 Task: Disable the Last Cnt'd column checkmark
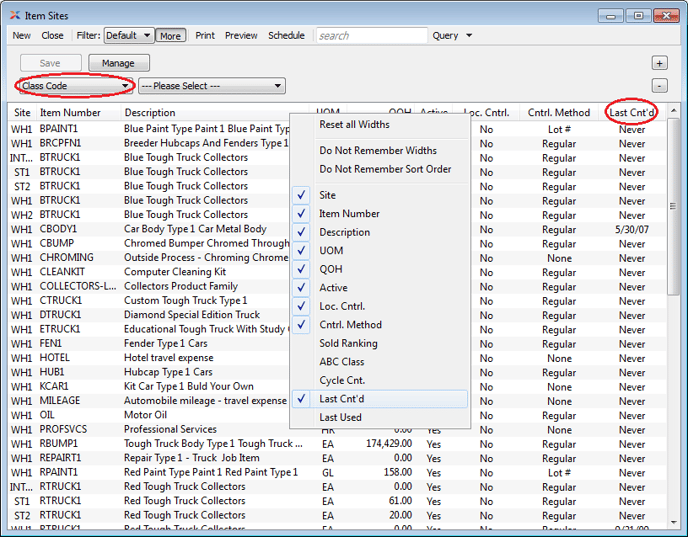[340, 399]
